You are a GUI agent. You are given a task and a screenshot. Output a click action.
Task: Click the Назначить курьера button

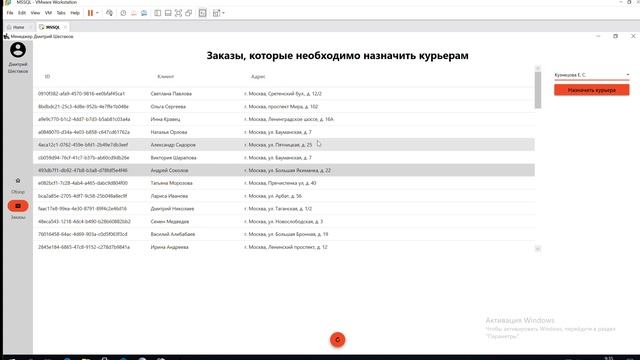(591, 90)
